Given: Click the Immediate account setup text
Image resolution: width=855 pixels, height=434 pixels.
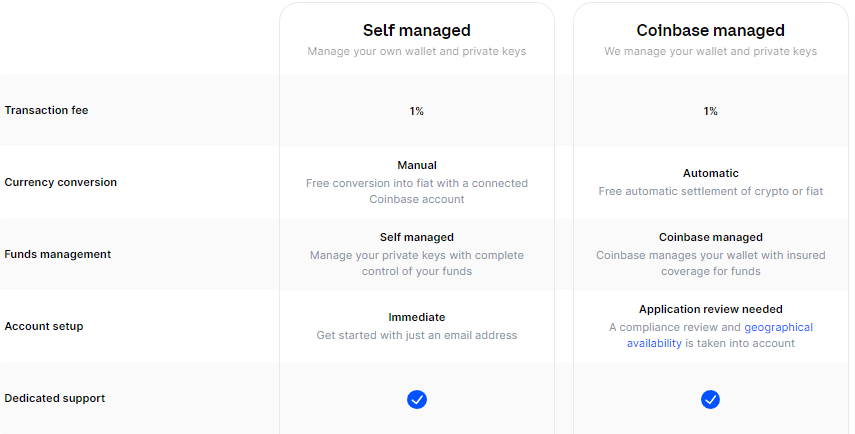Looking at the screenshot, I should 416,317.
